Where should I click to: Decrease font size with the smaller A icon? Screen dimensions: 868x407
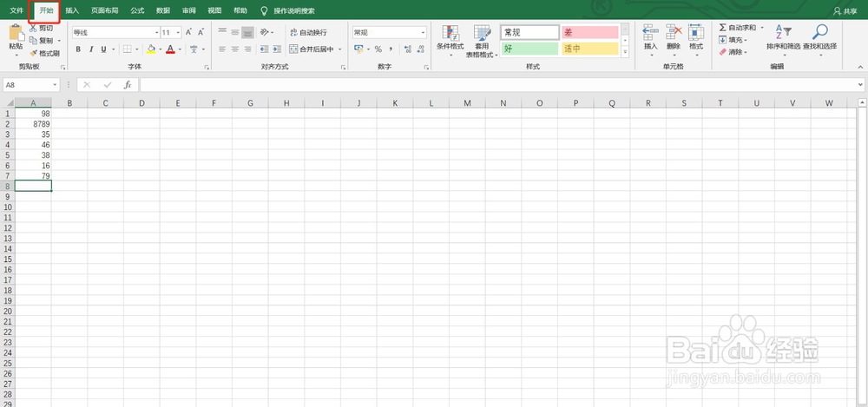point(201,33)
